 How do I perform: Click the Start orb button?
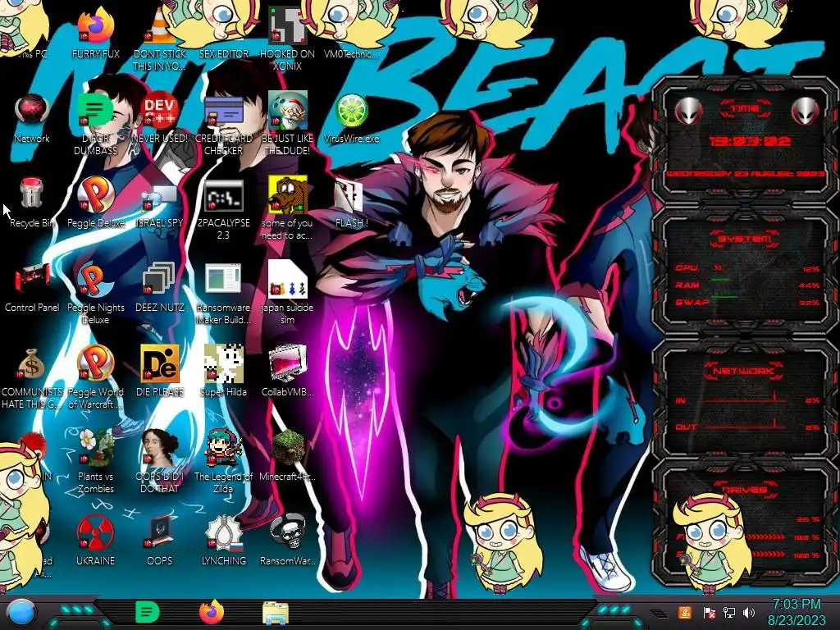point(22,613)
